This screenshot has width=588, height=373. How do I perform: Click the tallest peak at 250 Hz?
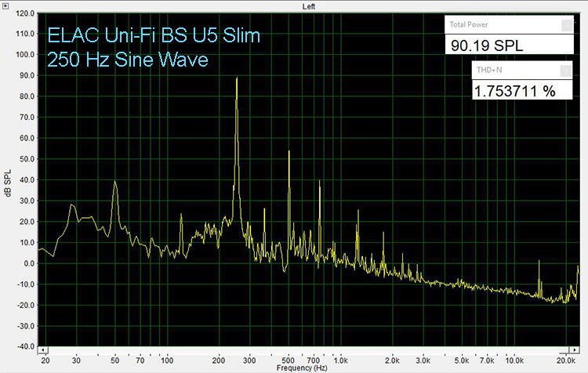(x=237, y=80)
